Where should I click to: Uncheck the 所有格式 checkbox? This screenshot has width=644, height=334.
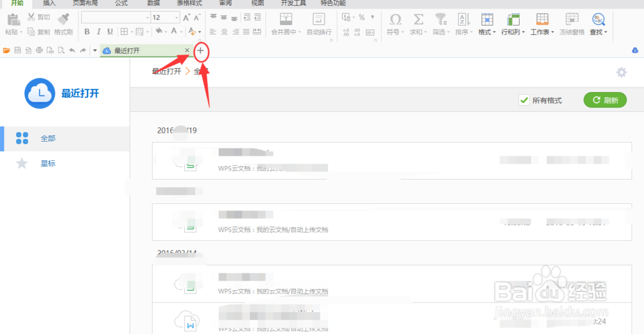524,100
